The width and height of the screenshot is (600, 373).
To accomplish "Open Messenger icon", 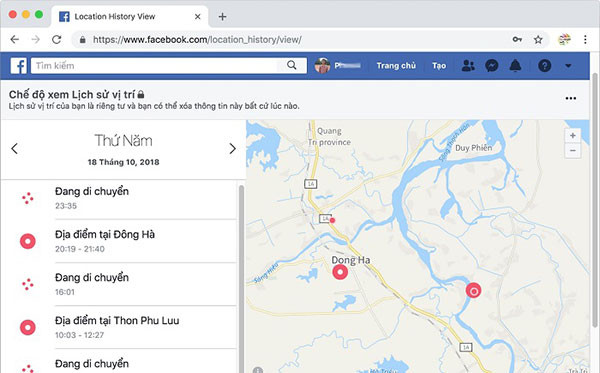I will [x=492, y=66].
